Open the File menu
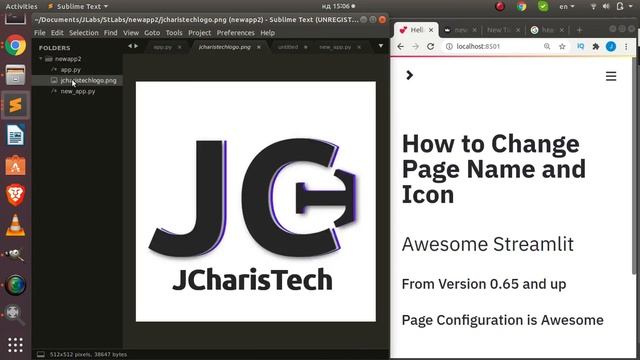 pyautogui.click(x=40, y=33)
